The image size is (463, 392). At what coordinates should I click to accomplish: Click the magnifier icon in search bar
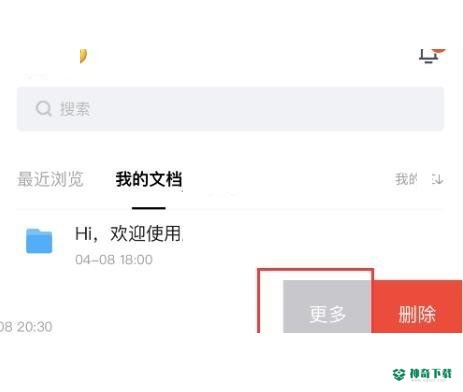44,108
